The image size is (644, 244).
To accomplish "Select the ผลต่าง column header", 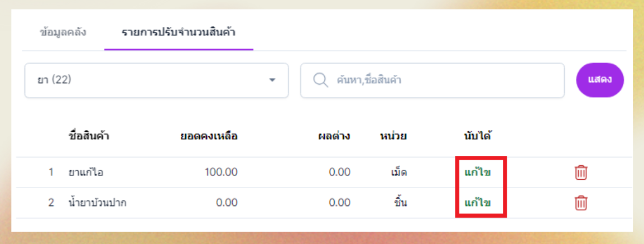I will click(334, 136).
